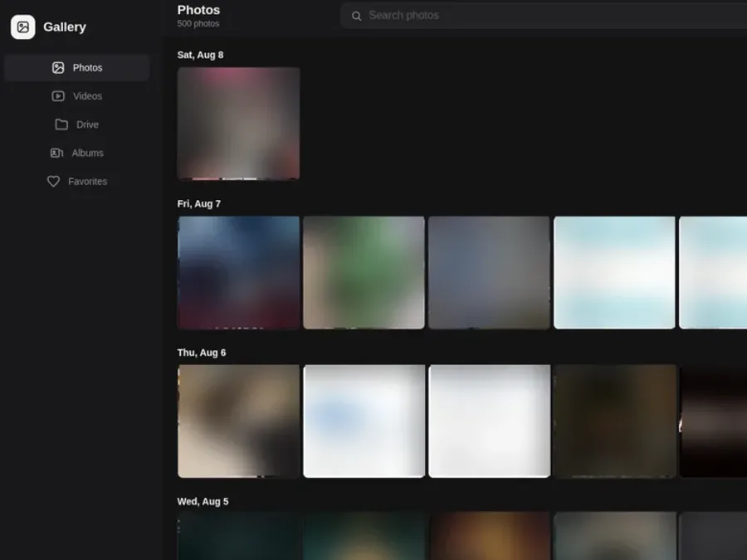Click the Drive folder icon

coord(61,124)
